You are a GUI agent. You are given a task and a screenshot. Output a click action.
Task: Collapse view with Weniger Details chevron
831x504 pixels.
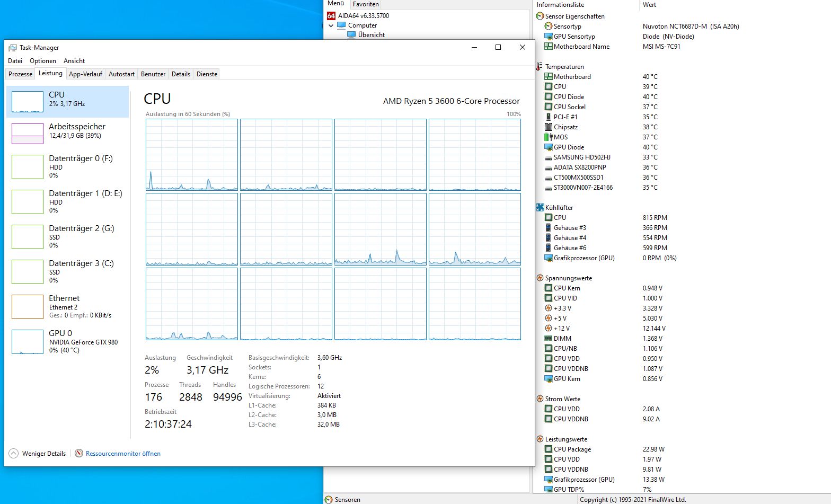13,454
